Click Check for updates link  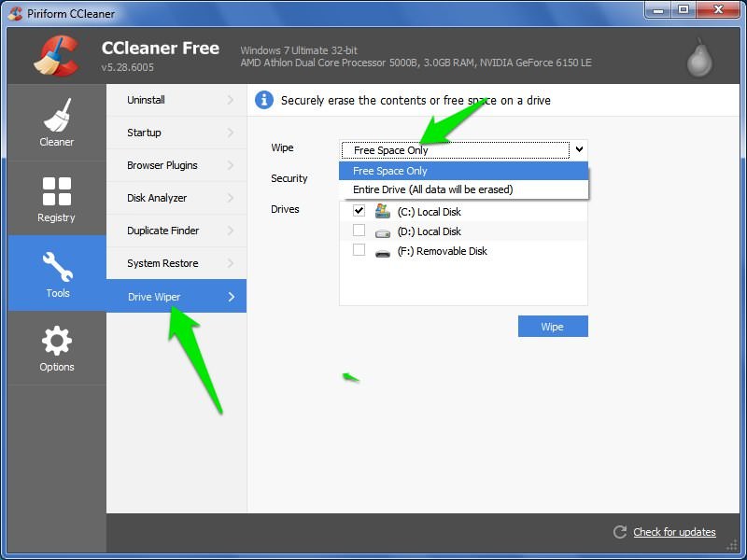click(x=674, y=532)
